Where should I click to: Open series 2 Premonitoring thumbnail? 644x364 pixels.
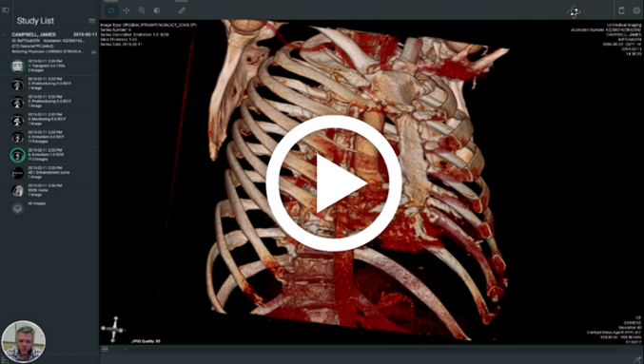coord(17,84)
